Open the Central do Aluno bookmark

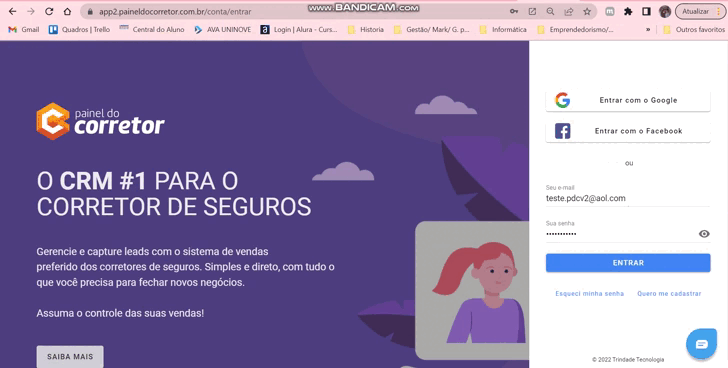tap(152, 29)
